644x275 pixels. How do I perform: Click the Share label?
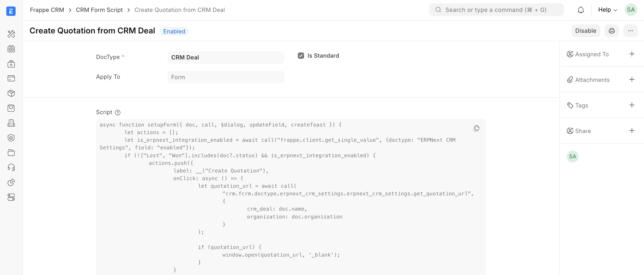pyautogui.click(x=583, y=131)
